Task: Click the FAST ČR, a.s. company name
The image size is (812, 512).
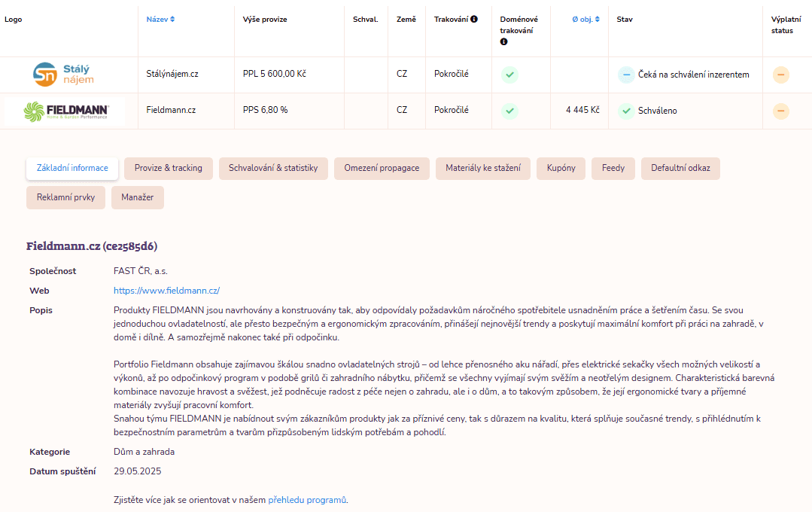Action: point(140,271)
